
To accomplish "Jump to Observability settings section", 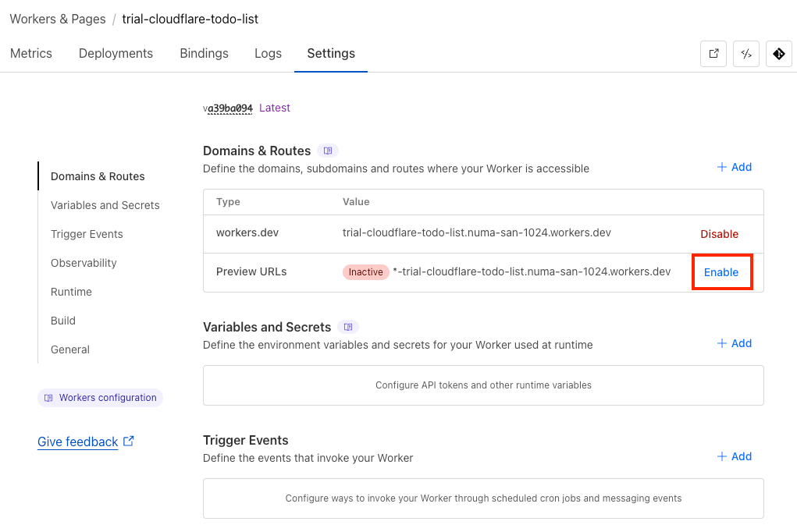I will [x=84, y=263].
